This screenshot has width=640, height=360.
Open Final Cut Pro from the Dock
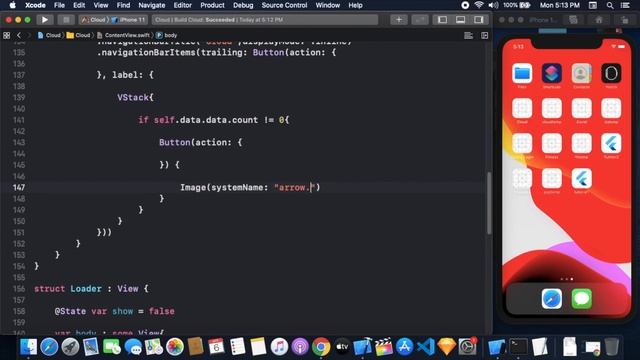pos(384,347)
